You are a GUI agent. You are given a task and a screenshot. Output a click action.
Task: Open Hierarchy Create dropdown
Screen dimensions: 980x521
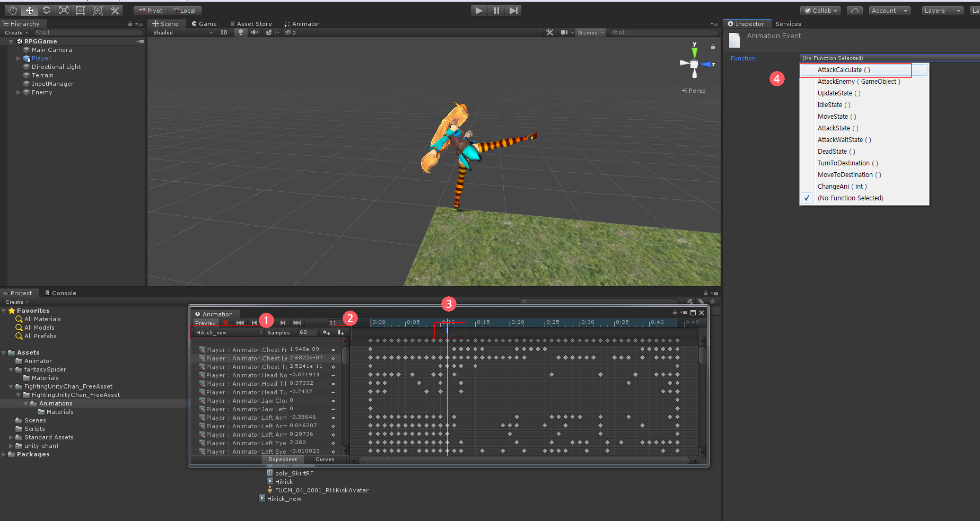[16, 33]
